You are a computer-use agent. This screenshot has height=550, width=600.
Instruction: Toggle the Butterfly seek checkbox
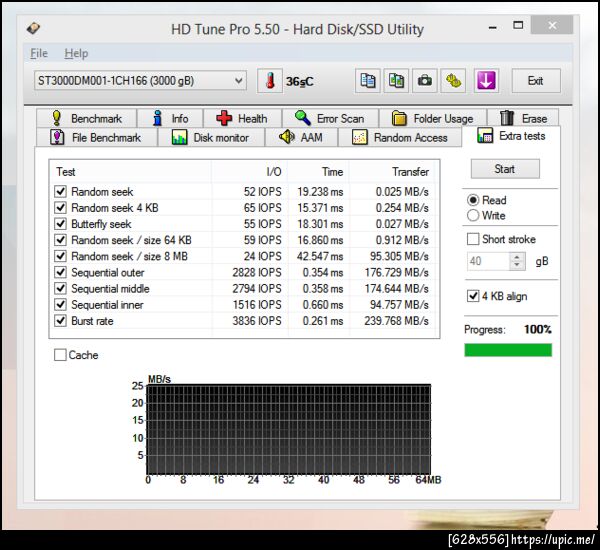click(x=60, y=224)
